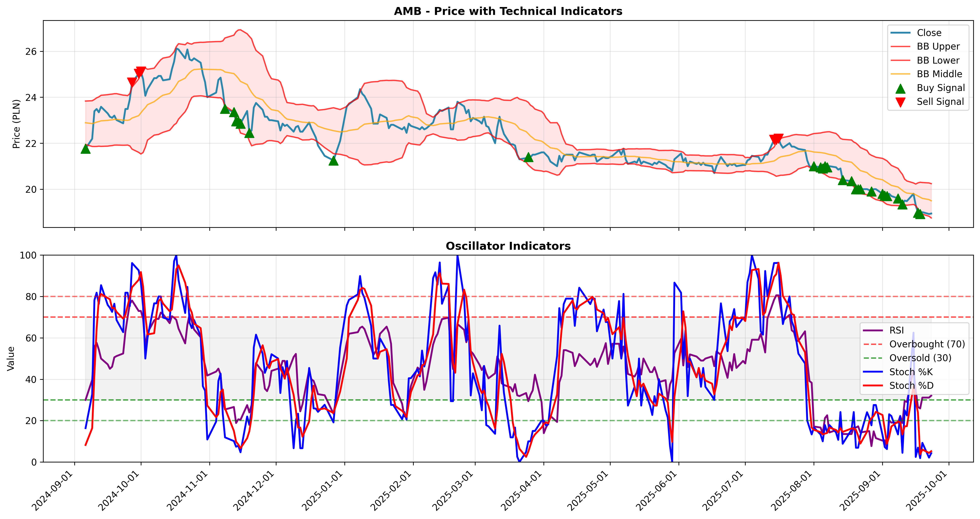Click the Stoch %K blue line sample
The image size is (980, 519).
[873, 372]
